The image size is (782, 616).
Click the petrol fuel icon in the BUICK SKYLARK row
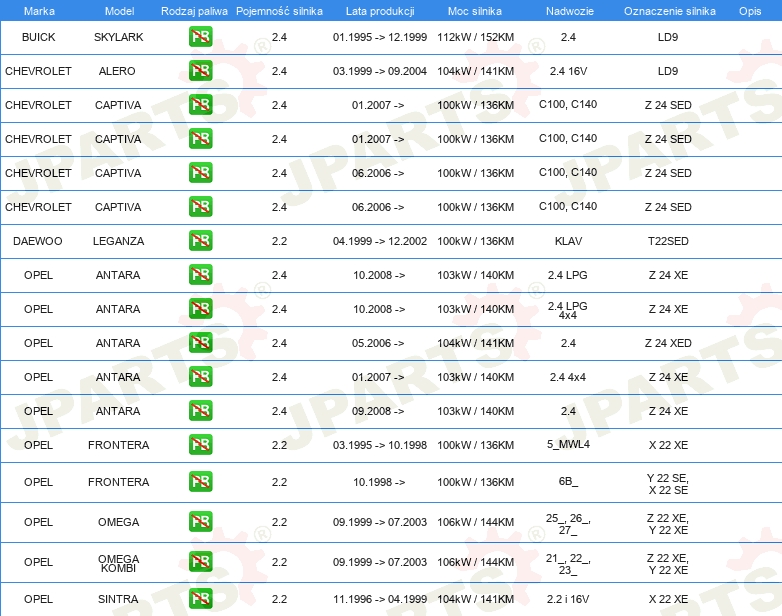click(200, 37)
